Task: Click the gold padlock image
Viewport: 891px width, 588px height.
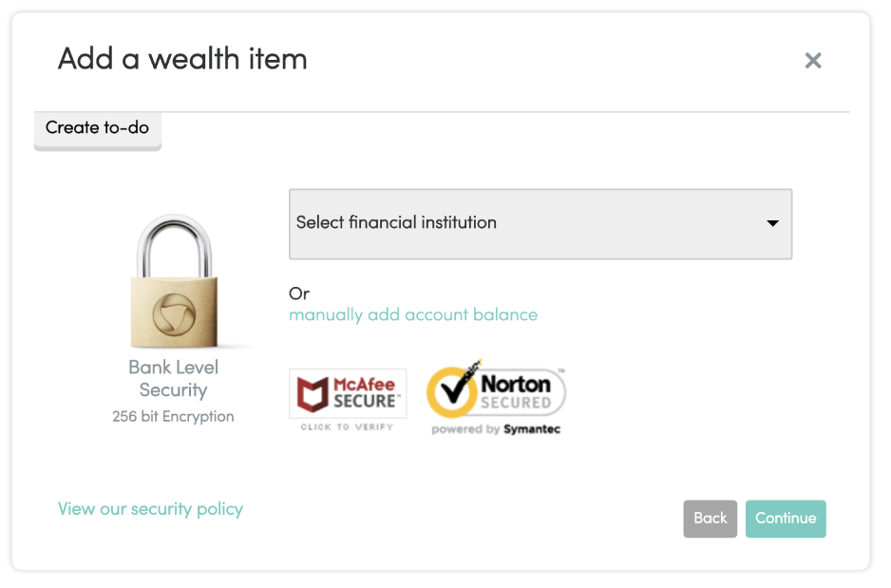Action: click(174, 280)
